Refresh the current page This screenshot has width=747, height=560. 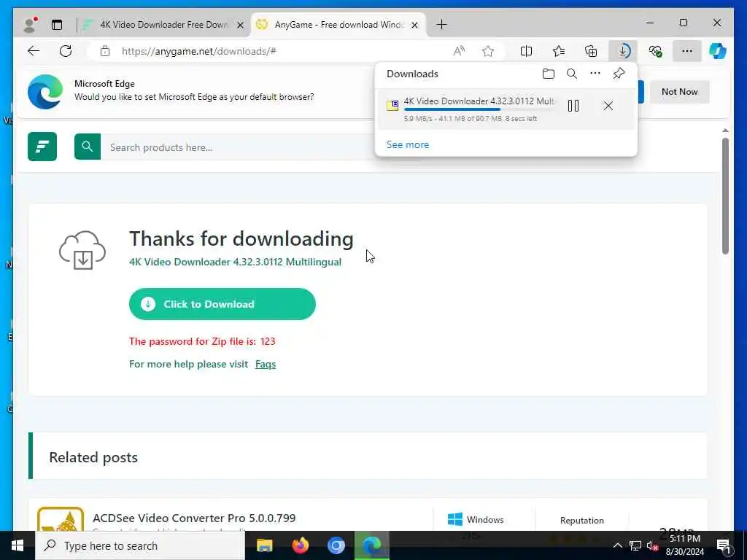click(x=66, y=51)
